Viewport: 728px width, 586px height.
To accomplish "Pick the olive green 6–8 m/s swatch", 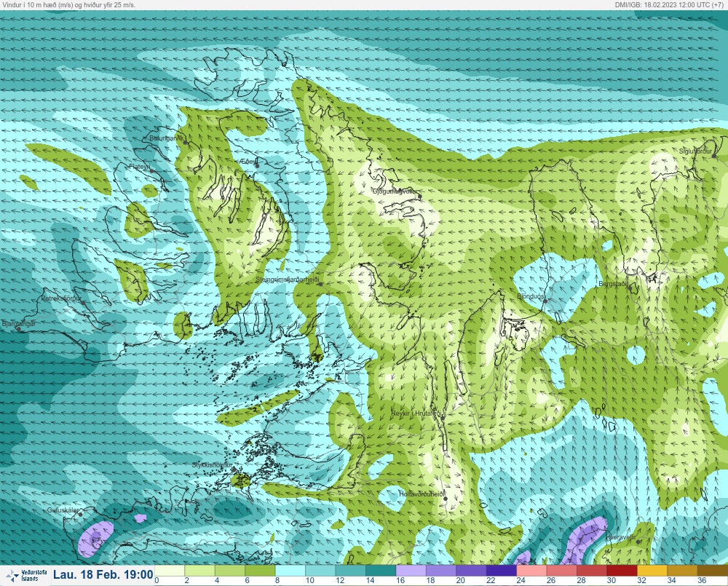I will click(x=260, y=570).
